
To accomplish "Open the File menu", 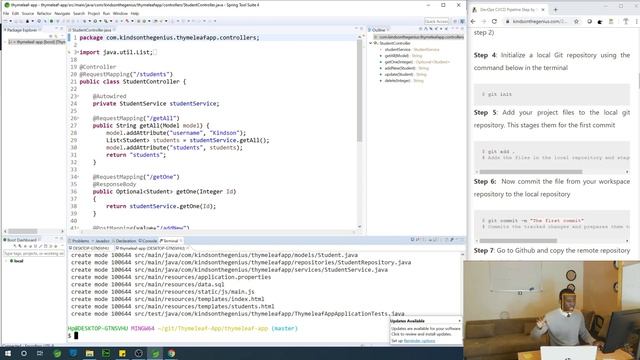I will [x=6, y=13].
